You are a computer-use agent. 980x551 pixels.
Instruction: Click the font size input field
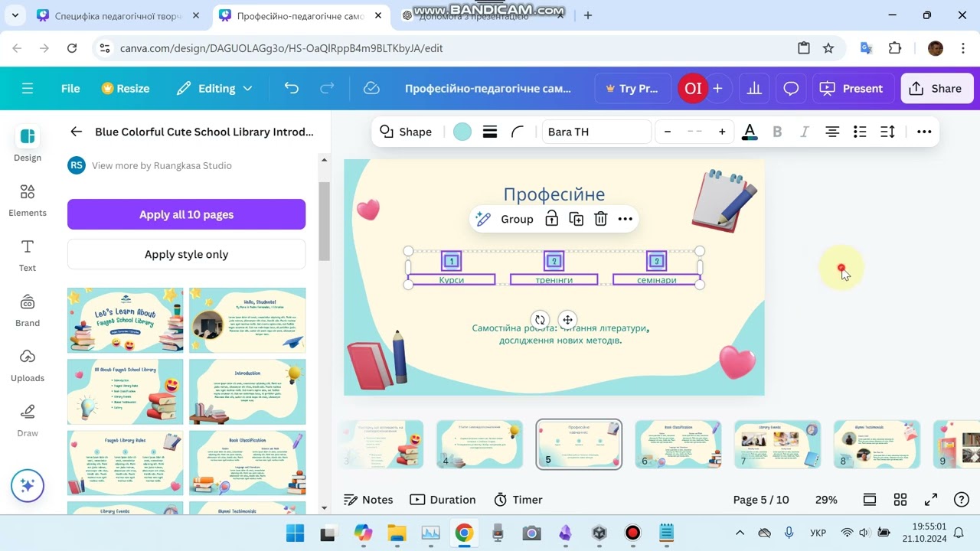[694, 132]
